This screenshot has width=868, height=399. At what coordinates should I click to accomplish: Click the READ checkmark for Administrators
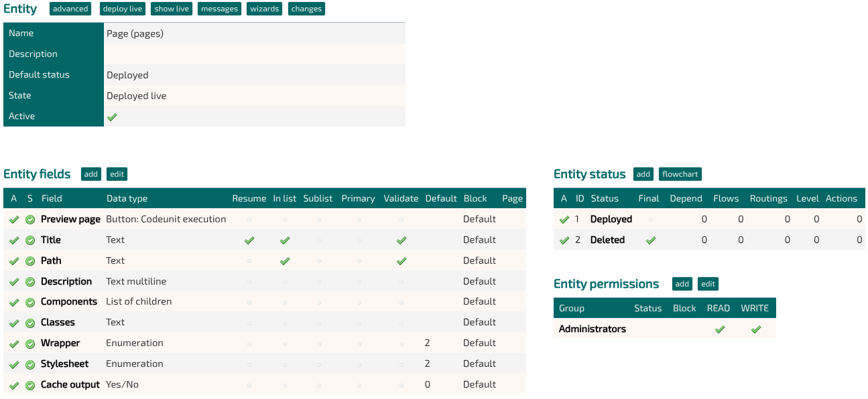click(720, 329)
